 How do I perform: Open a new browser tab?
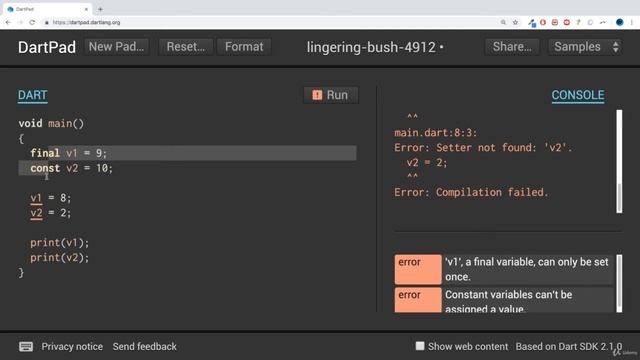click(100, 9)
